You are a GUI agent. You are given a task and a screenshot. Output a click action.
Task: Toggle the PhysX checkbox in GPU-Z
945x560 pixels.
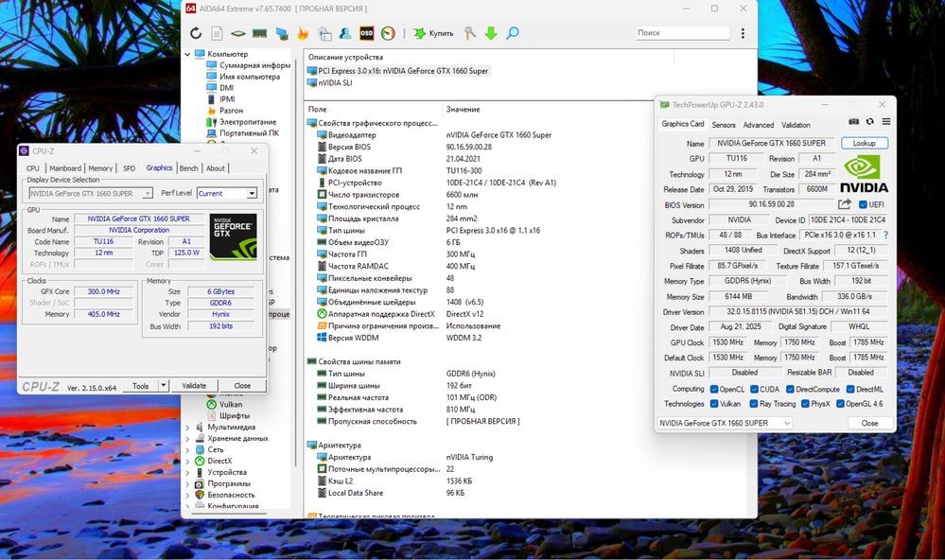[805, 404]
